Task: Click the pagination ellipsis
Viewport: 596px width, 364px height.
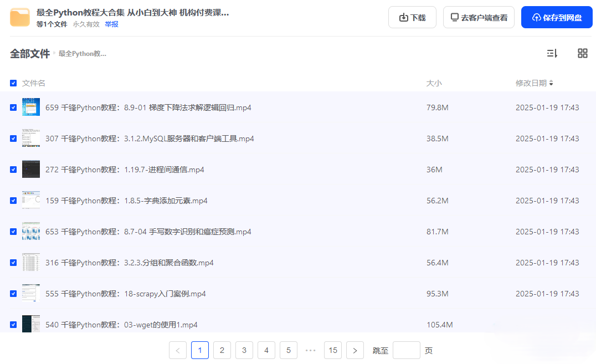Action: (x=311, y=350)
